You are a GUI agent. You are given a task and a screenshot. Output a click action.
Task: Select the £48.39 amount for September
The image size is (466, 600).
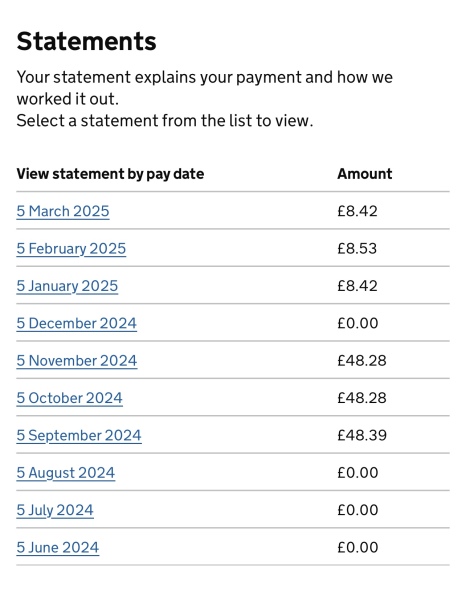362,435
